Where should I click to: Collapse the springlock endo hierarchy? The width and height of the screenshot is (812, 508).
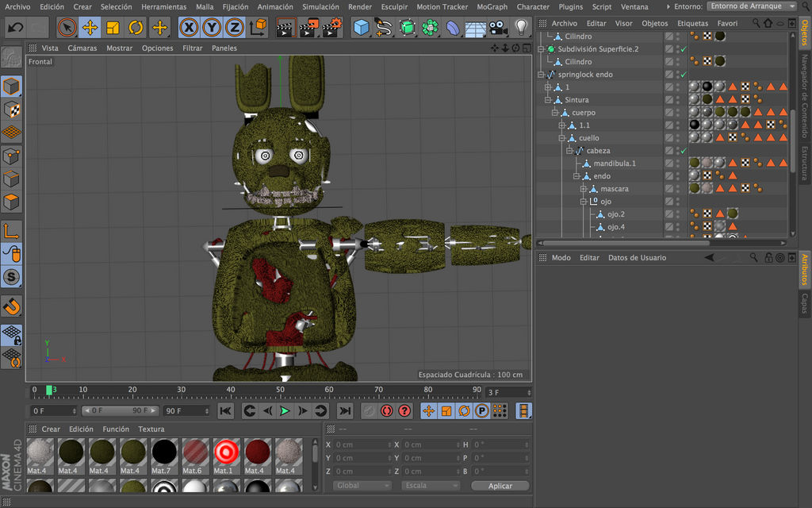click(541, 75)
